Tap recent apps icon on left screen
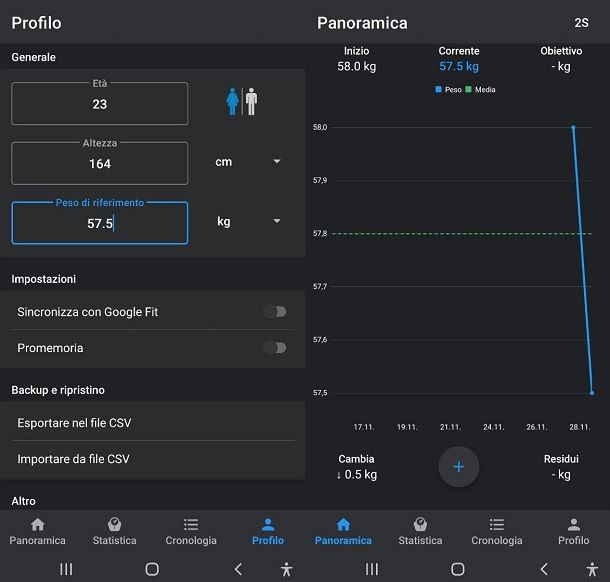Viewport: 610px width, 582px height. click(66, 569)
